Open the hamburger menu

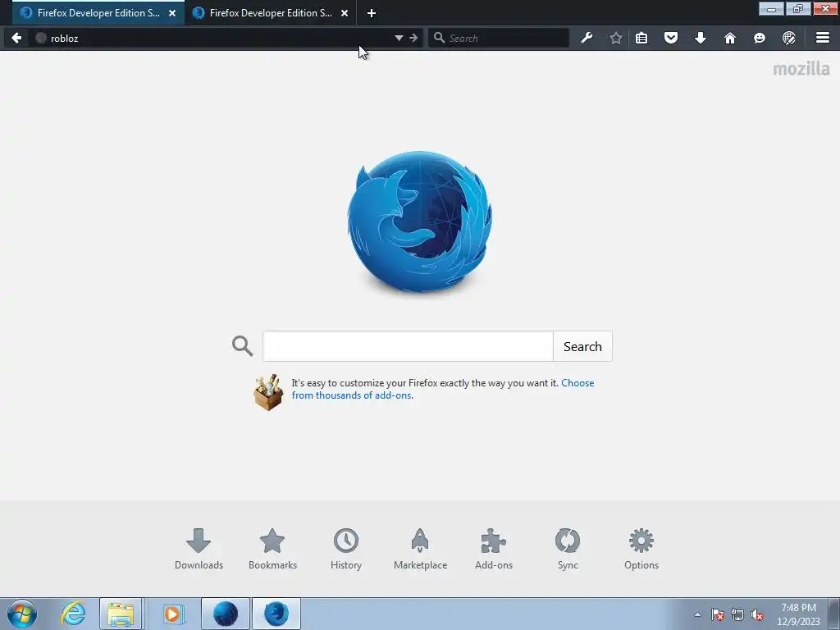(x=822, y=38)
